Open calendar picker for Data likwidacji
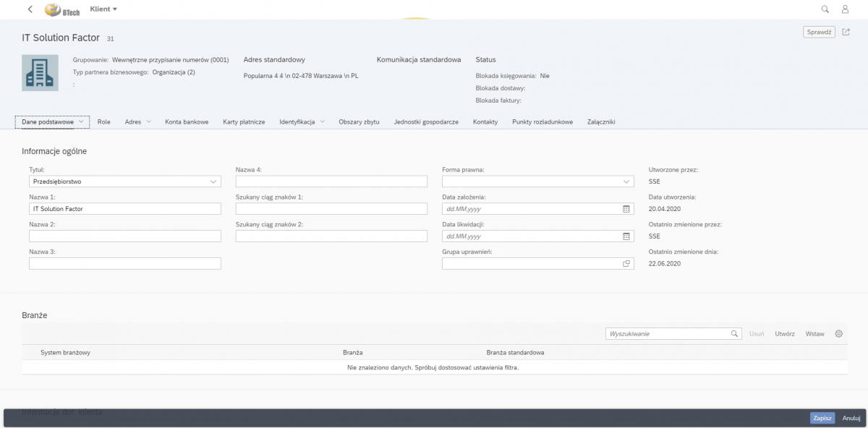 point(626,236)
